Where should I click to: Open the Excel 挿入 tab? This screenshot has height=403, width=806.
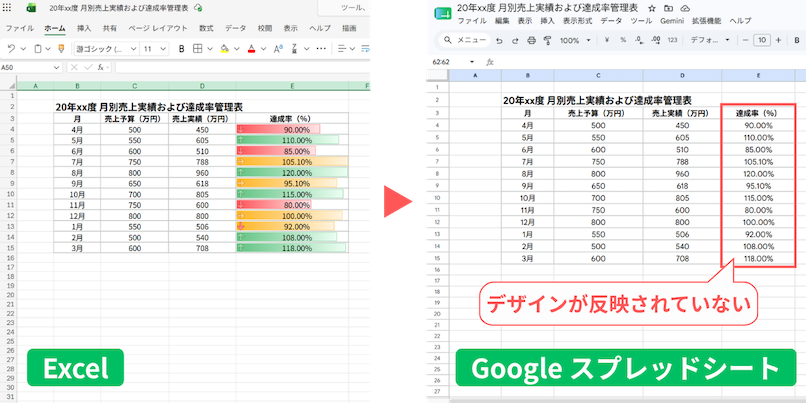[84, 28]
